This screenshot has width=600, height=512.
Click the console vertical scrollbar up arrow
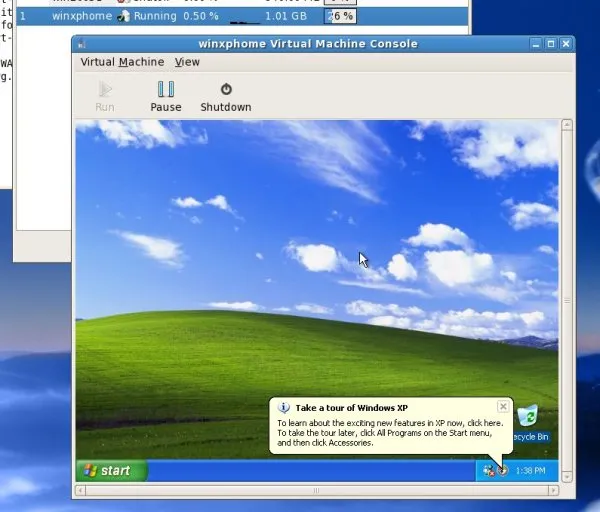point(567,125)
